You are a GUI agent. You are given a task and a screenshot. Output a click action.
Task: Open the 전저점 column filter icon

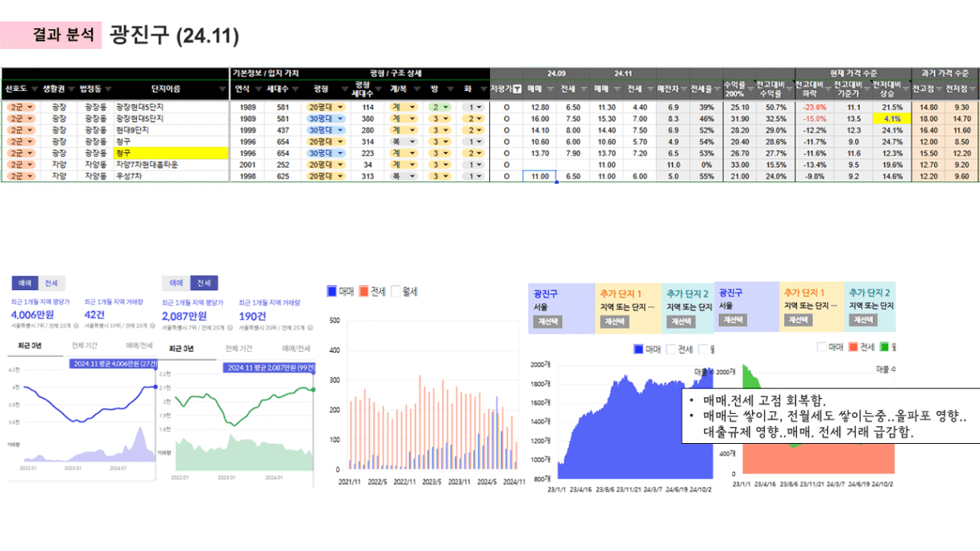click(973, 89)
